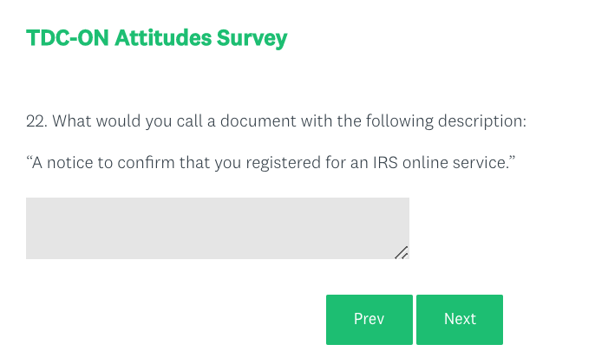Click the sentence about registering for IRS service

(x=269, y=163)
